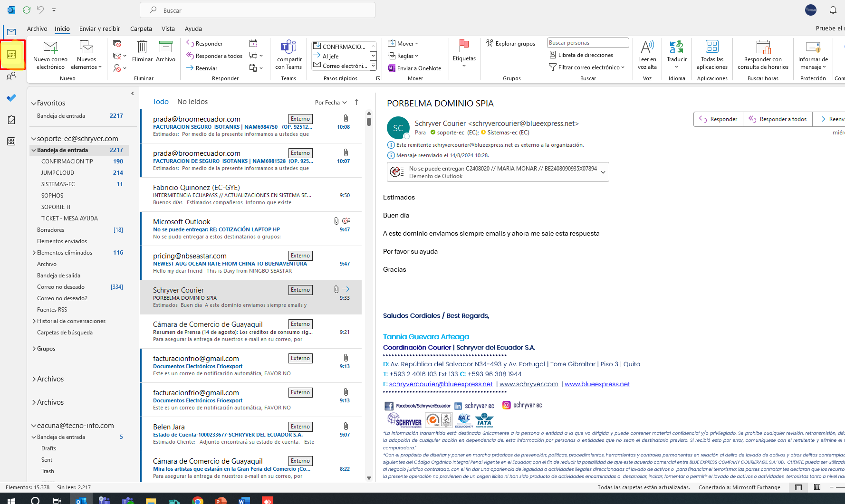Open the Vista ribbon tab
This screenshot has height=504, width=845.
(x=168, y=29)
